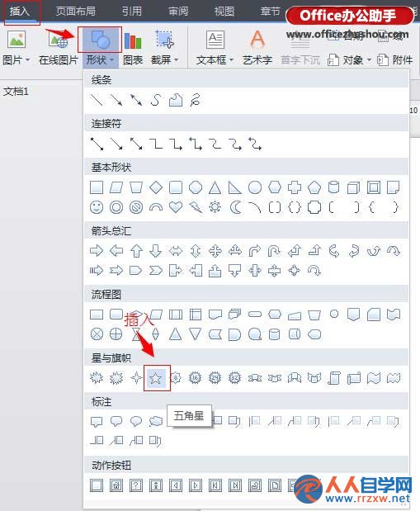The image size is (420, 511).
Task: Select the four-point star shape
Action: click(136, 378)
